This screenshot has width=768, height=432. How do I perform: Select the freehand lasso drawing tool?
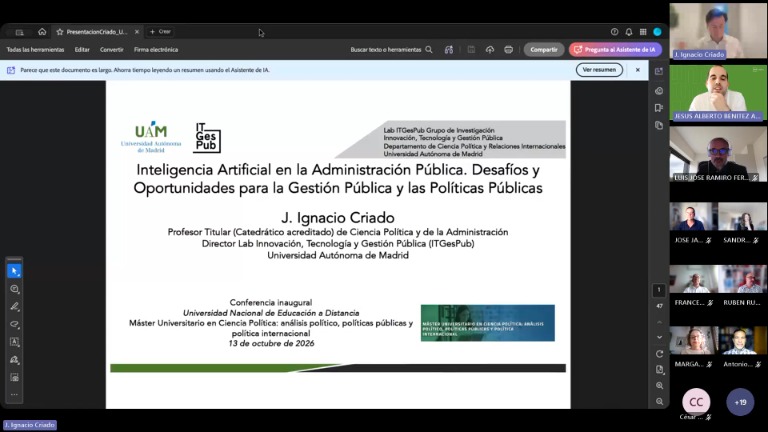14,324
